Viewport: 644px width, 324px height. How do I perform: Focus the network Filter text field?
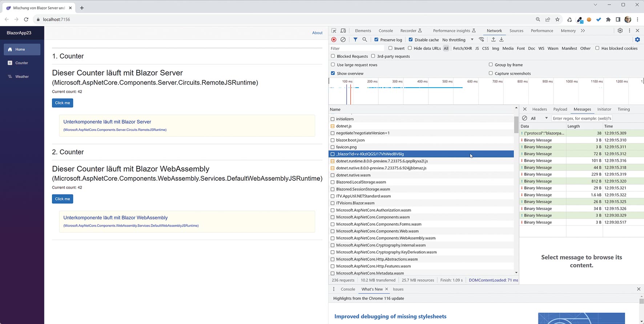[356, 48]
